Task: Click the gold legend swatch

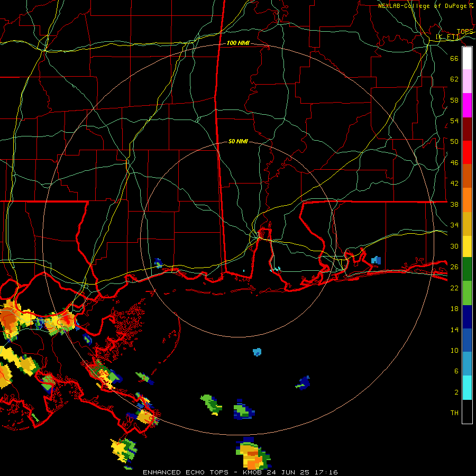Action: coord(467,224)
